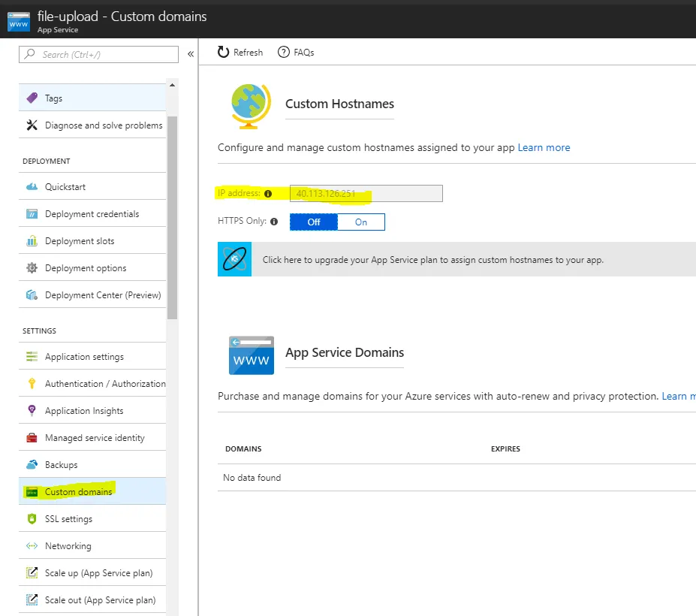Open Learn more link under Custom Hostnames

544,147
